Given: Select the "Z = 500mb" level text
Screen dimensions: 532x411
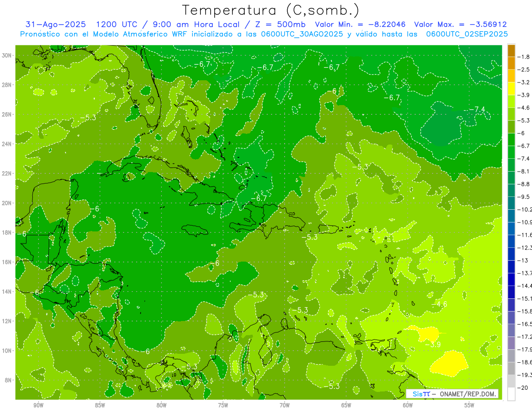Looking at the screenshot, I should pyautogui.click(x=281, y=24).
